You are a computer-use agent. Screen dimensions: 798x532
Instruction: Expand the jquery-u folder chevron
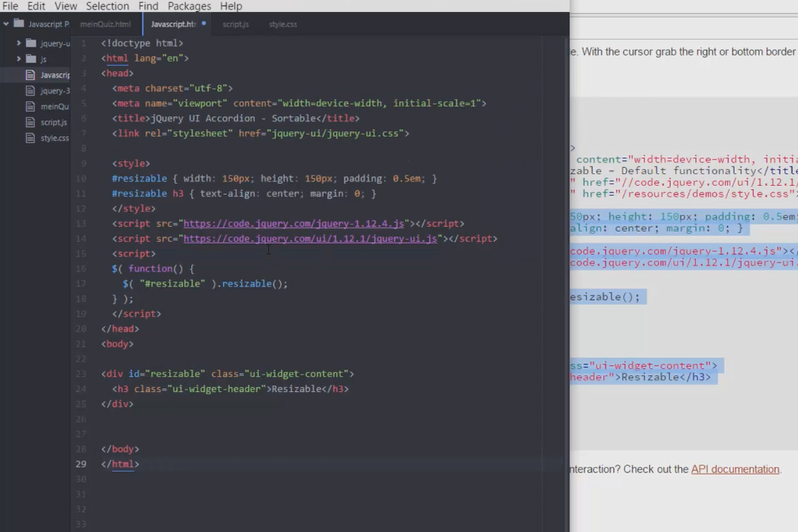coord(19,43)
